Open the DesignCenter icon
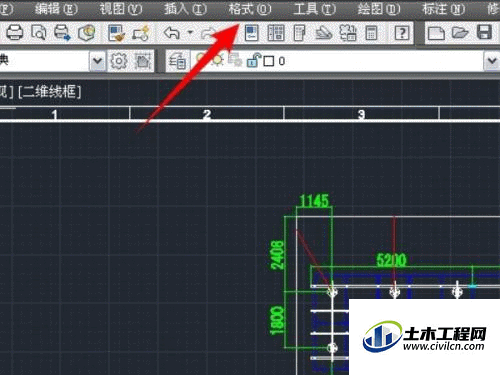The width and height of the screenshot is (500, 375). pos(276,33)
